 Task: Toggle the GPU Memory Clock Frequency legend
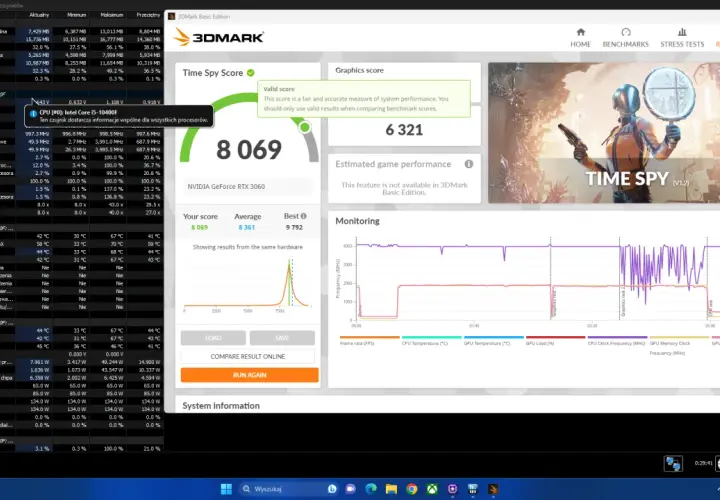(x=679, y=345)
